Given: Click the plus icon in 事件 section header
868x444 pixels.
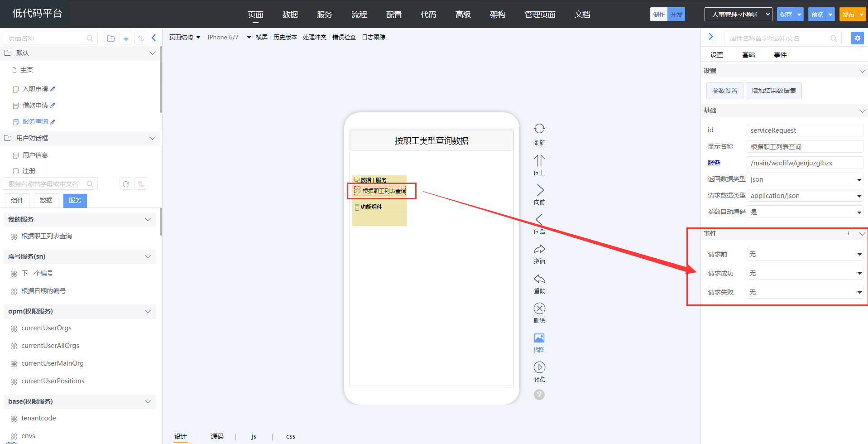Looking at the screenshot, I should pos(849,233).
